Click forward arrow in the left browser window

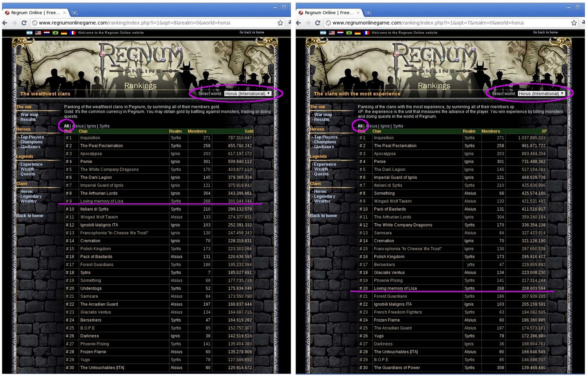(14, 23)
